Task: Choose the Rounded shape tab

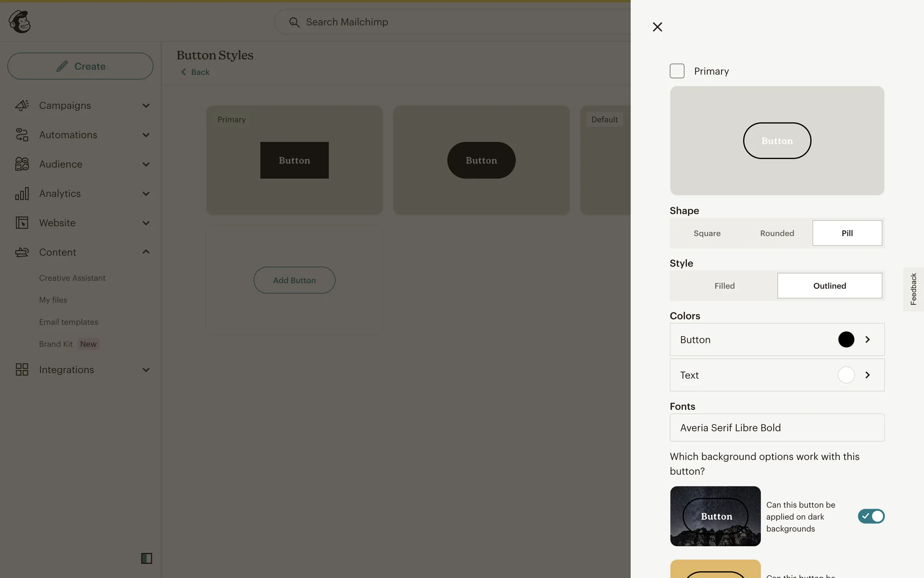Action: point(777,233)
